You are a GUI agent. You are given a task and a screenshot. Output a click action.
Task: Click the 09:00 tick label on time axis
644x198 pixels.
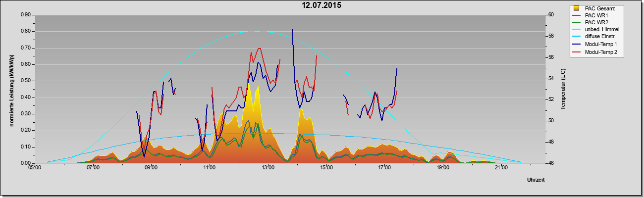coord(151,168)
